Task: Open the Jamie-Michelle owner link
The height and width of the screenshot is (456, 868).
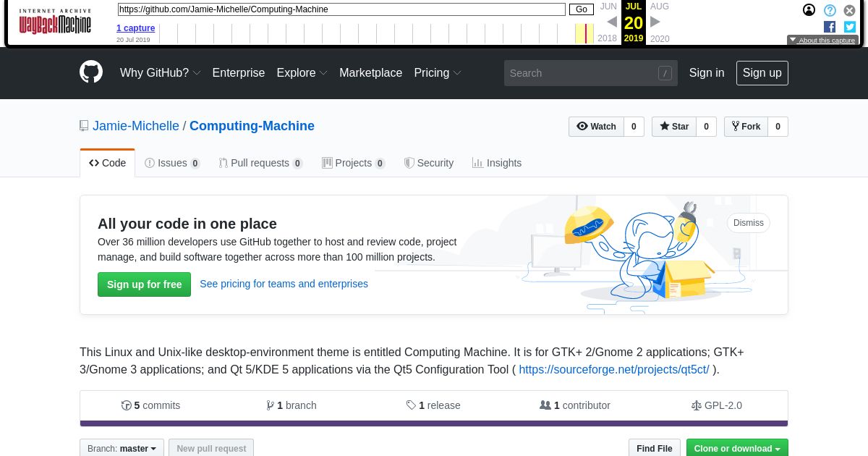Action: tap(136, 126)
